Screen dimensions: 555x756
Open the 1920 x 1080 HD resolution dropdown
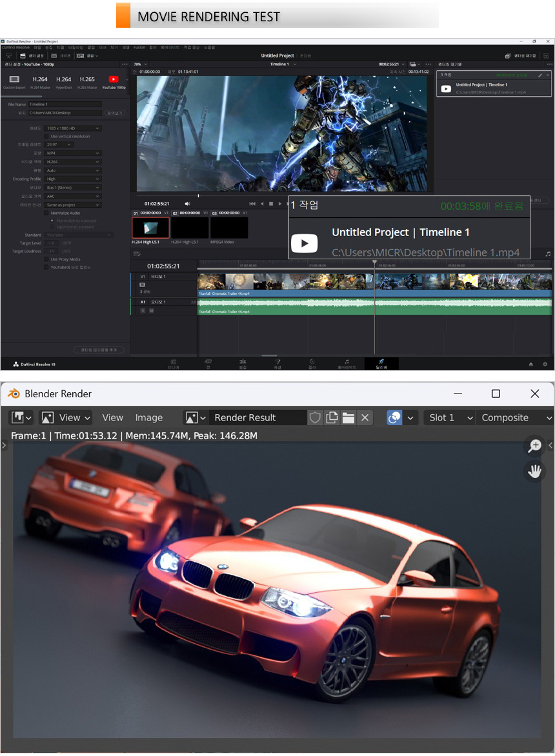pos(74,128)
